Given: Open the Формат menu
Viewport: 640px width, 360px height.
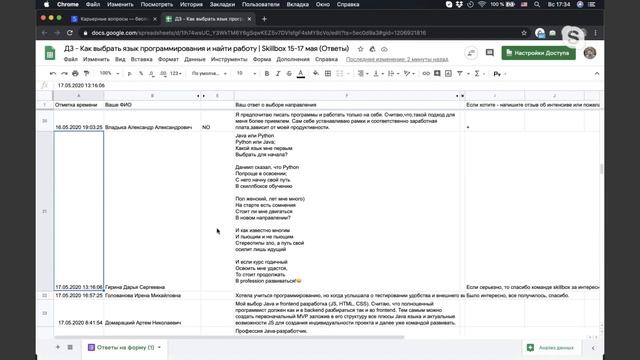Looking at the screenshot, I should pos(168,60).
